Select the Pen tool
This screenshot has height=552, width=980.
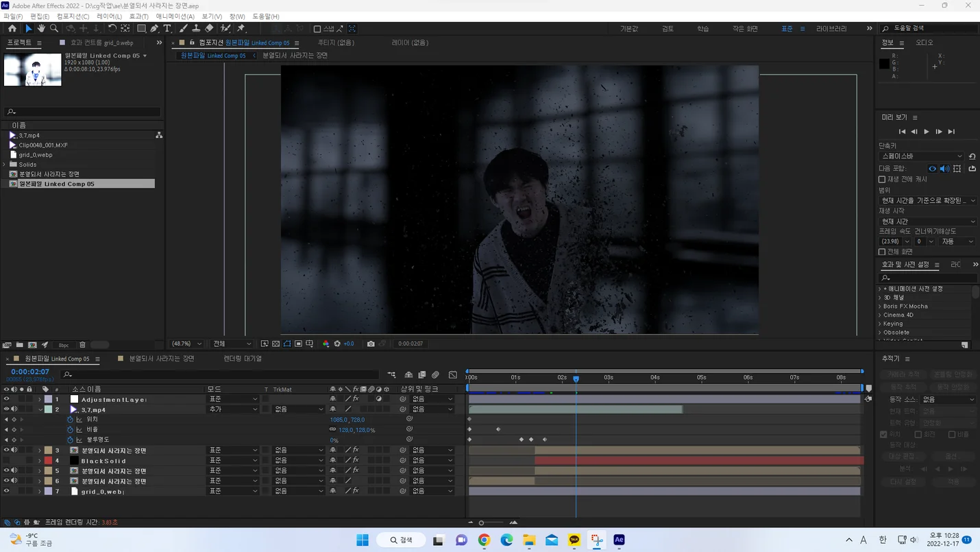click(154, 29)
